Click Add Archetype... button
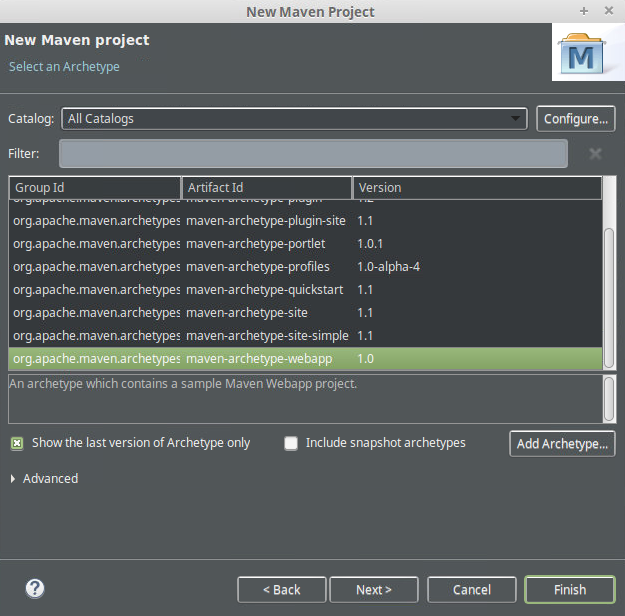The height and width of the screenshot is (616, 625). tap(562, 443)
